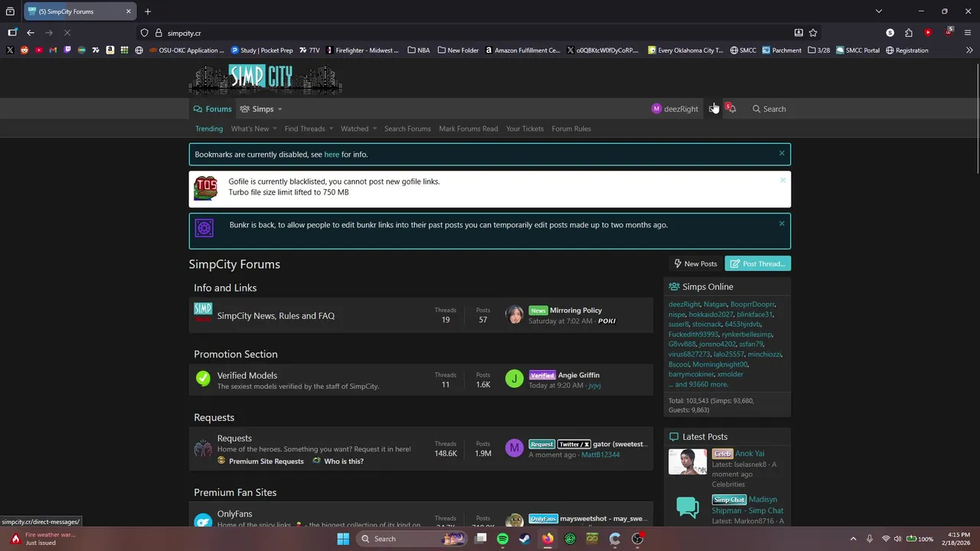This screenshot has width=980, height=551.
Task: Click the New Posts button
Action: coord(695,263)
